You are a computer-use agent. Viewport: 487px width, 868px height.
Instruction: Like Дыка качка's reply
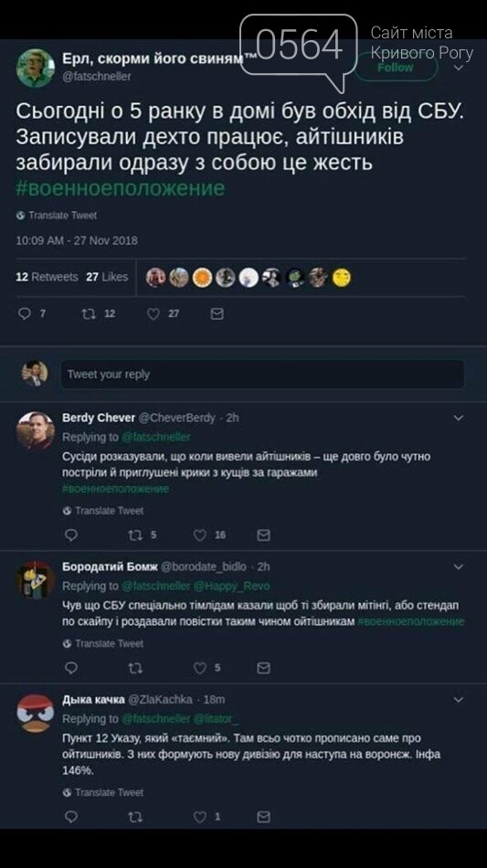point(200,817)
